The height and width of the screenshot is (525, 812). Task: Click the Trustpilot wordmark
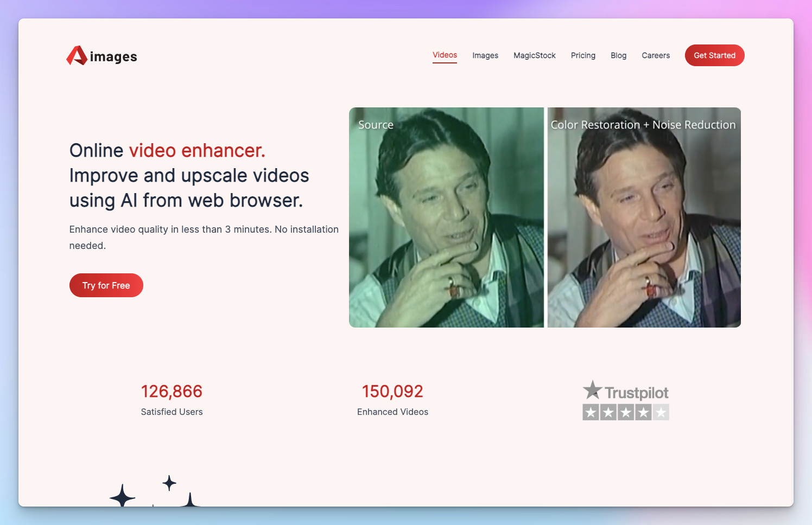click(637, 393)
